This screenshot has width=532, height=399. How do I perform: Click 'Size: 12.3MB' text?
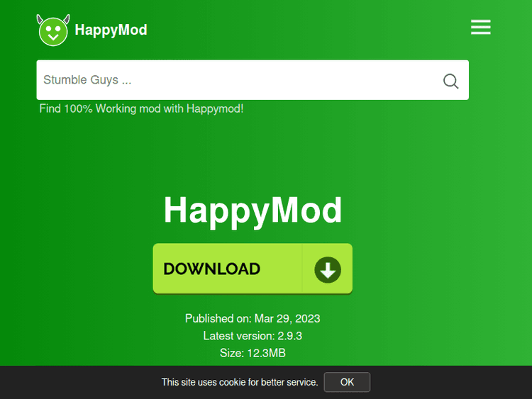click(253, 353)
